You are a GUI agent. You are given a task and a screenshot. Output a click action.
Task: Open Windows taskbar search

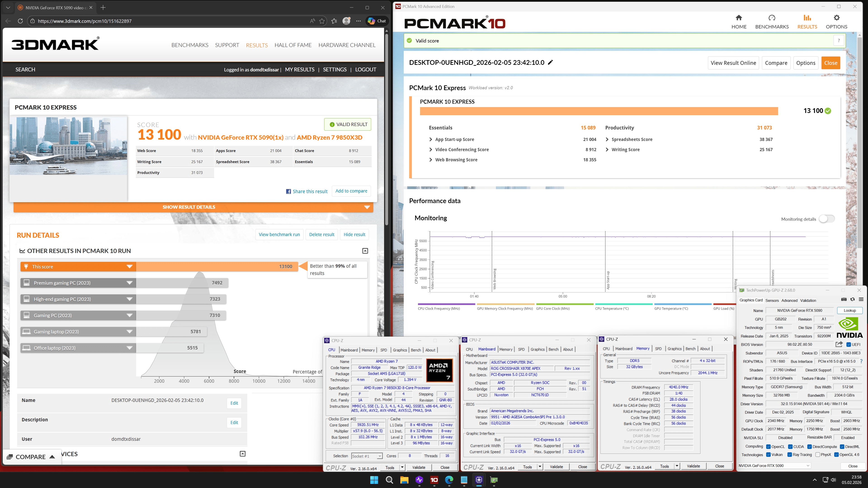click(389, 480)
